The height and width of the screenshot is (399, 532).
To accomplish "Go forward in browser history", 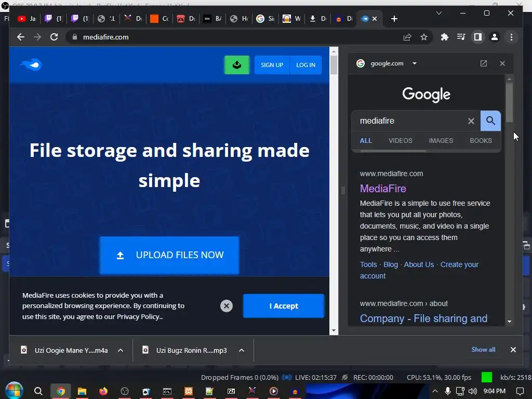I will (37, 37).
